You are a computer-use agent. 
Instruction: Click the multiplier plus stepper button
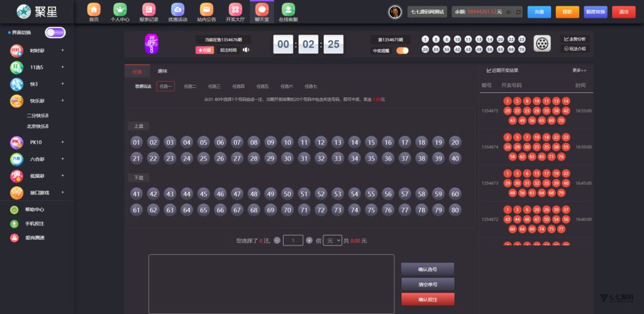click(x=309, y=241)
